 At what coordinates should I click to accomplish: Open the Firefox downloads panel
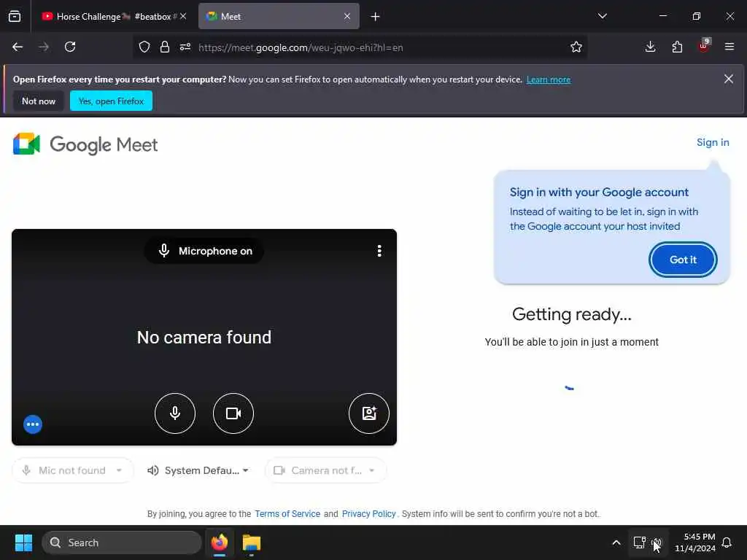(x=650, y=47)
